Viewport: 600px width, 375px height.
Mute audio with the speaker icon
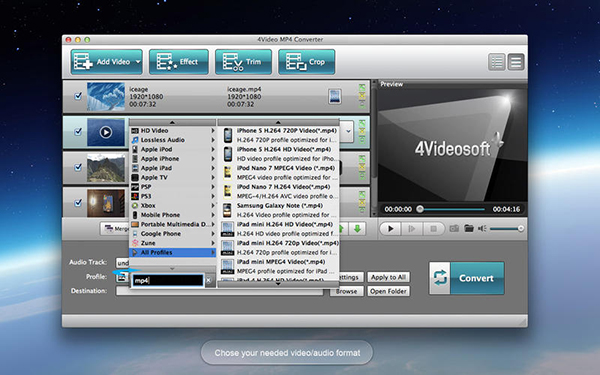click(482, 228)
